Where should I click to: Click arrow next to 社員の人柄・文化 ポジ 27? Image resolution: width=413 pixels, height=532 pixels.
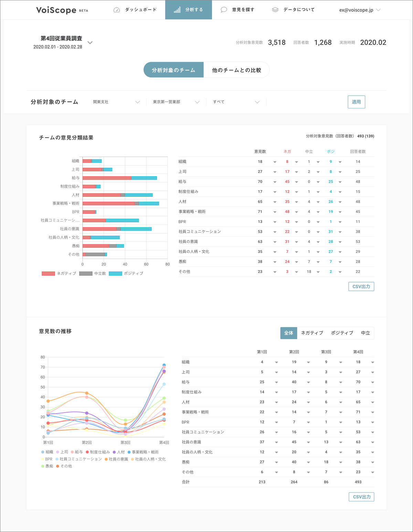pos(340,252)
